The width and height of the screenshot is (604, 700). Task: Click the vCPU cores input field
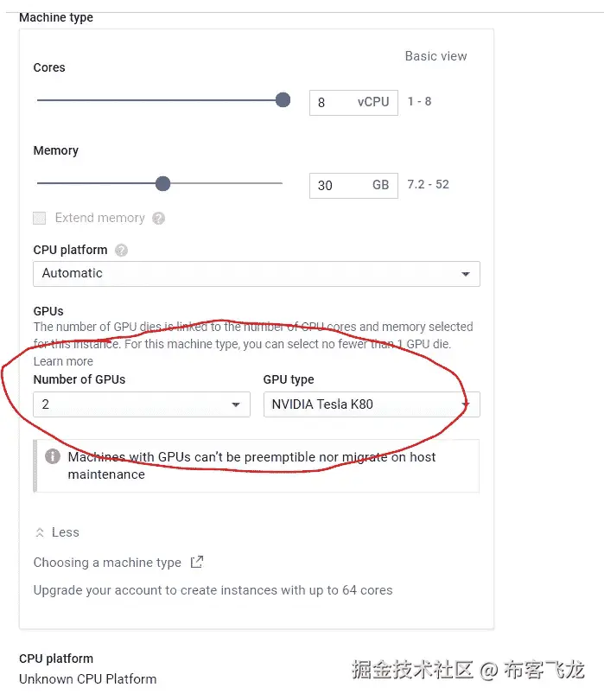point(334,102)
